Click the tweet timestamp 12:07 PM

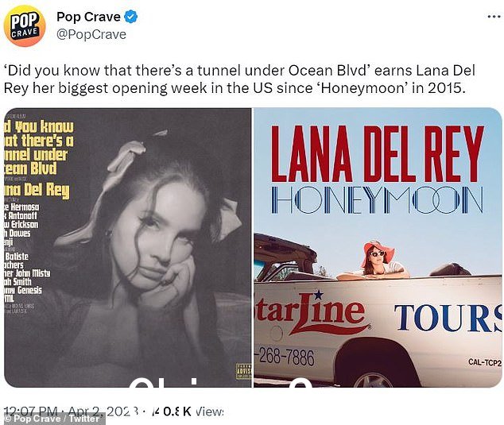(30, 411)
